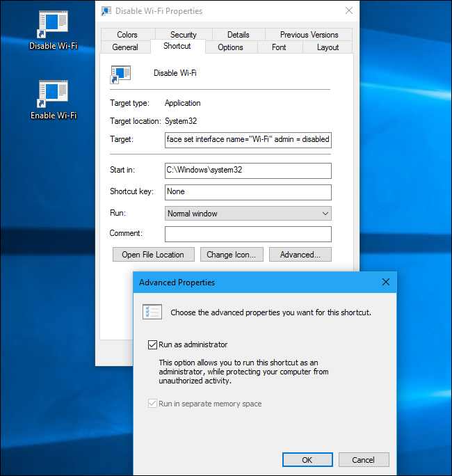Switch to the Security tab

(183, 35)
